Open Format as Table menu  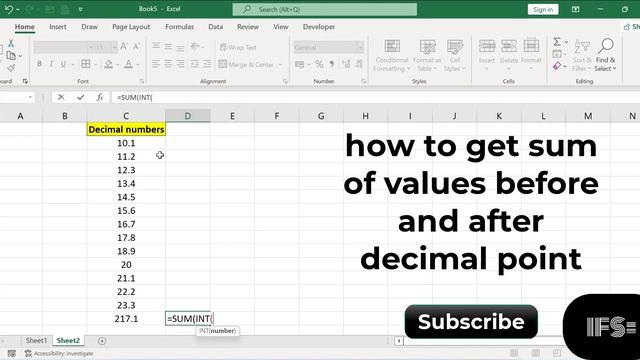427,56
